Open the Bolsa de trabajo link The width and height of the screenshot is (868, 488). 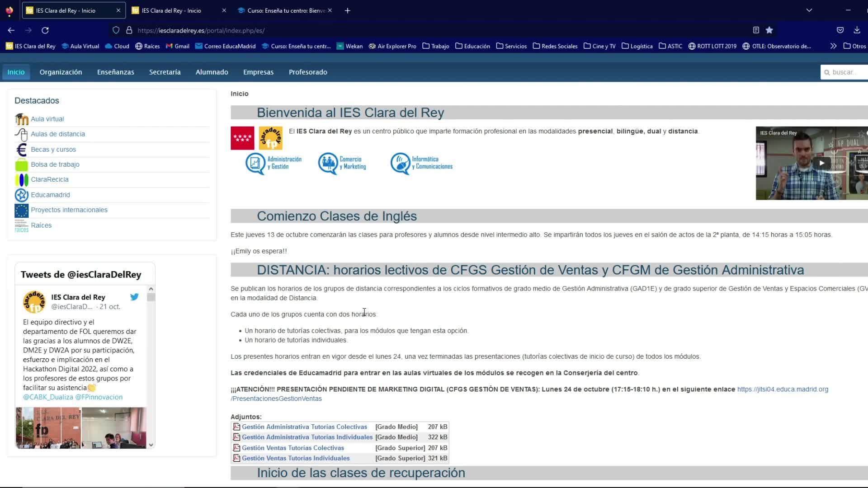click(x=55, y=164)
